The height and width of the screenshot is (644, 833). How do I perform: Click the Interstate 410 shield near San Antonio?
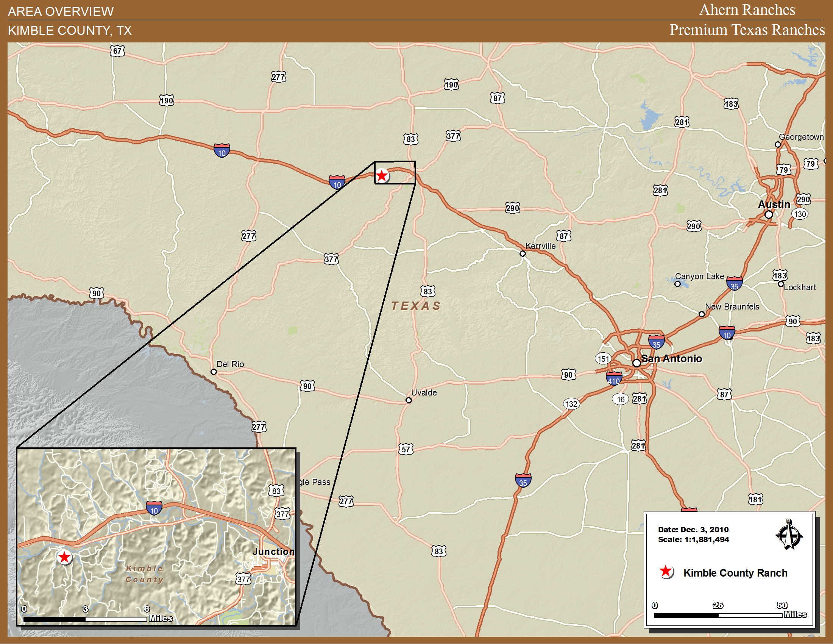614,378
